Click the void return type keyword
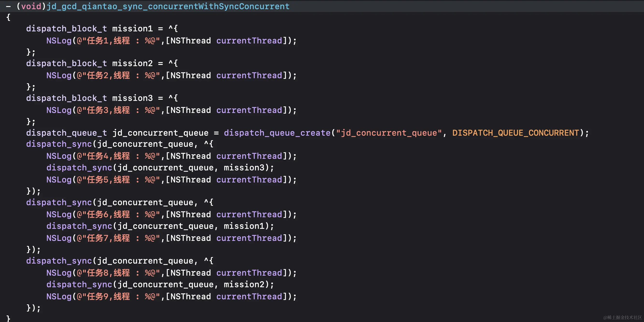The width and height of the screenshot is (644, 322). pos(31,6)
